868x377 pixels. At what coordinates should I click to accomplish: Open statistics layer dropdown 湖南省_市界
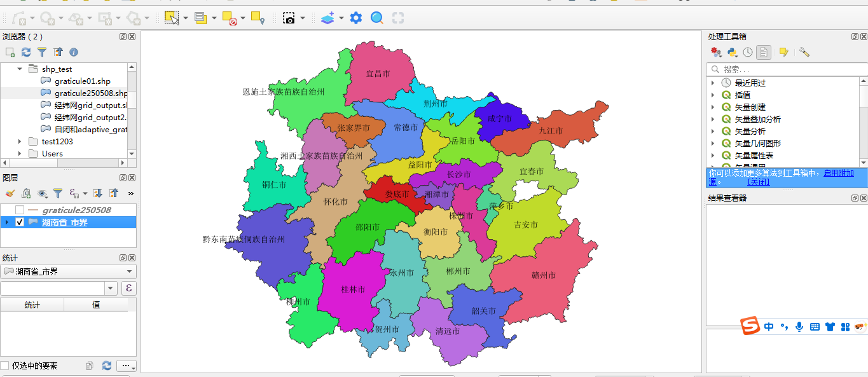coord(68,271)
